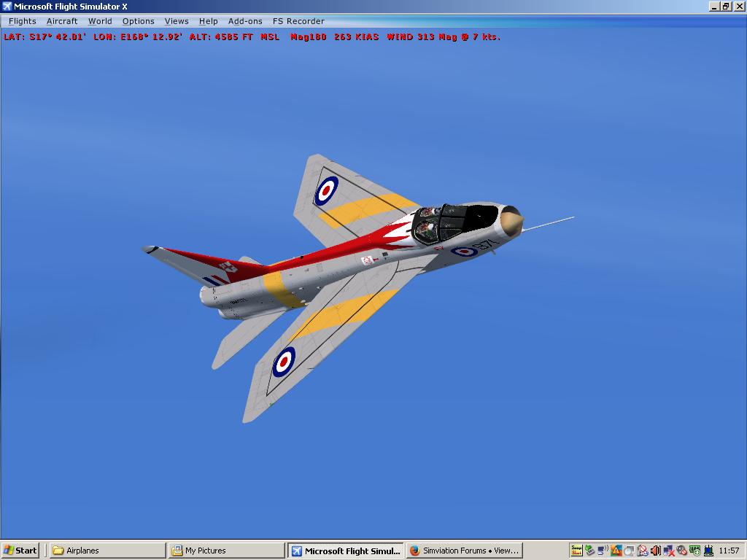The image size is (747, 560).
Task: Open the Flights menu
Action: [x=22, y=21]
